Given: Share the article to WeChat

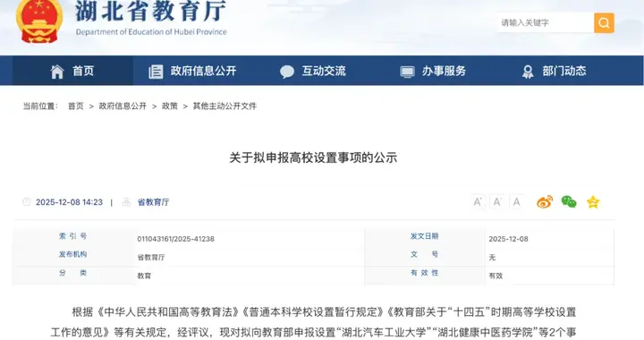Looking at the screenshot, I should point(569,201).
